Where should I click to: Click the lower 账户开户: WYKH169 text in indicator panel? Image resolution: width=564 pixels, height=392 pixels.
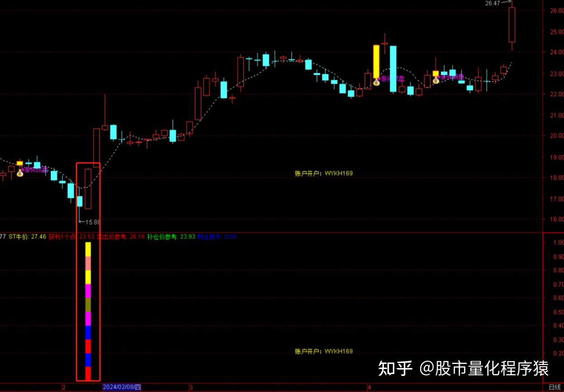pyautogui.click(x=324, y=351)
